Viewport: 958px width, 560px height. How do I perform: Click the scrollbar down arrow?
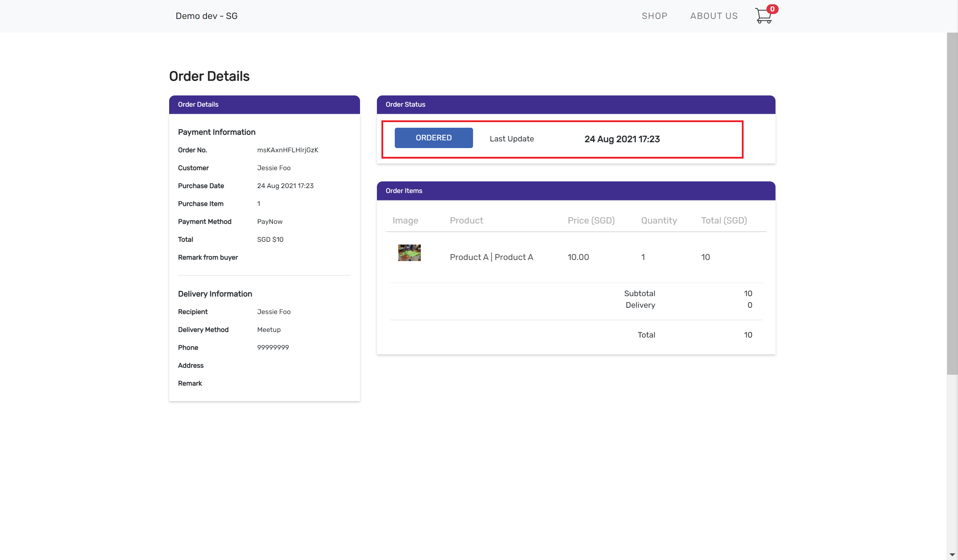tap(952, 555)
